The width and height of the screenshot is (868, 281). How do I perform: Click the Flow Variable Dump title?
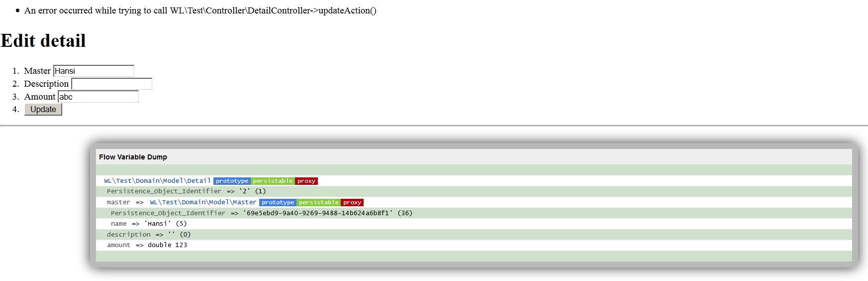pos(133,157)
